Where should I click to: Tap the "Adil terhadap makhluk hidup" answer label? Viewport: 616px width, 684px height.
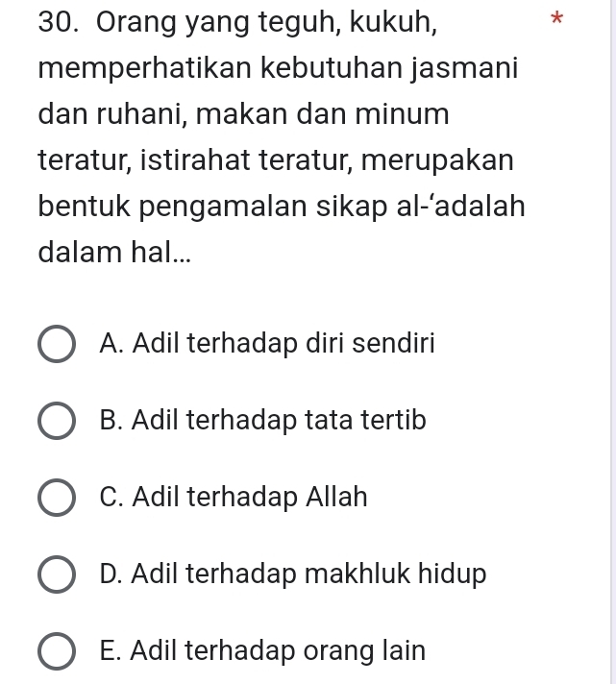click(x=293, y=574)
